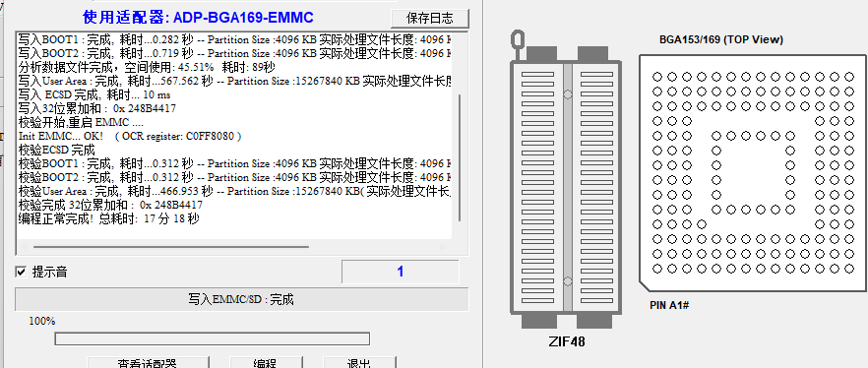Click the counter field showing 1
This screenshot has height=368, width=868.
tap(401, 272)
